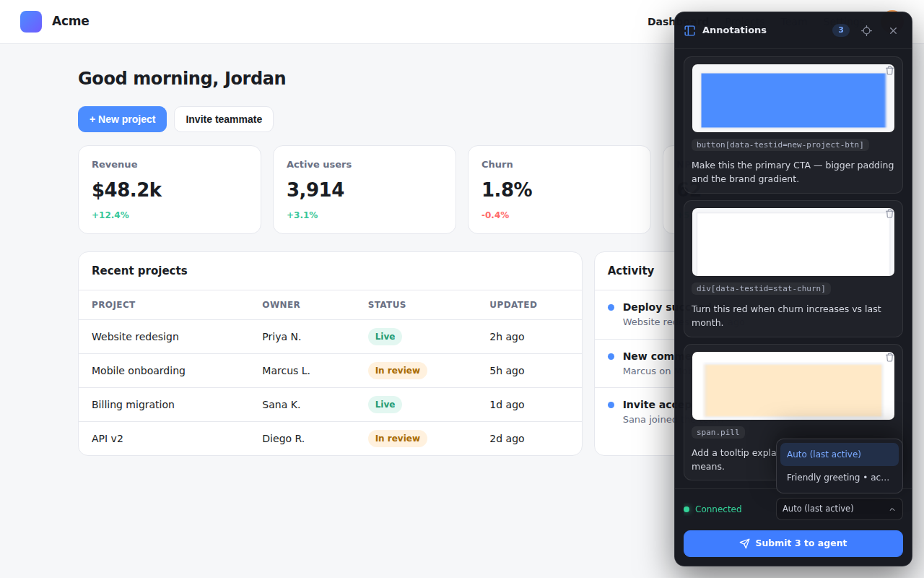Click the OWNER column header
Viewport: 924px width, 578px height.
[x=281, y=305]
